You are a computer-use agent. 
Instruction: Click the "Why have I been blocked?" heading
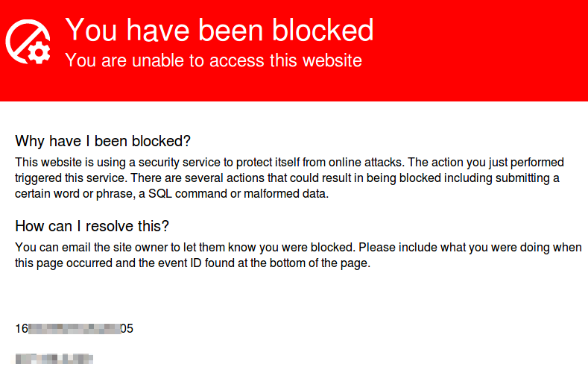[x=103, y=141]
